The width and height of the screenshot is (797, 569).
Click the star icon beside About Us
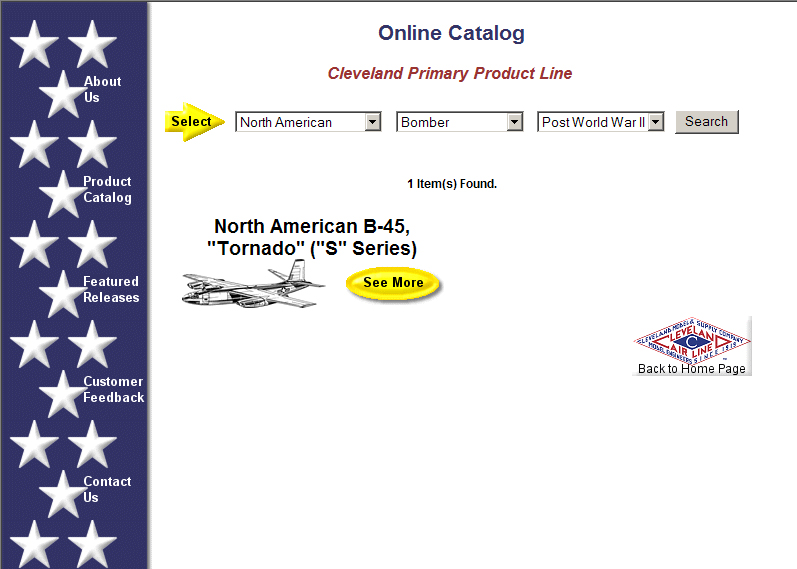coord(60,94)
